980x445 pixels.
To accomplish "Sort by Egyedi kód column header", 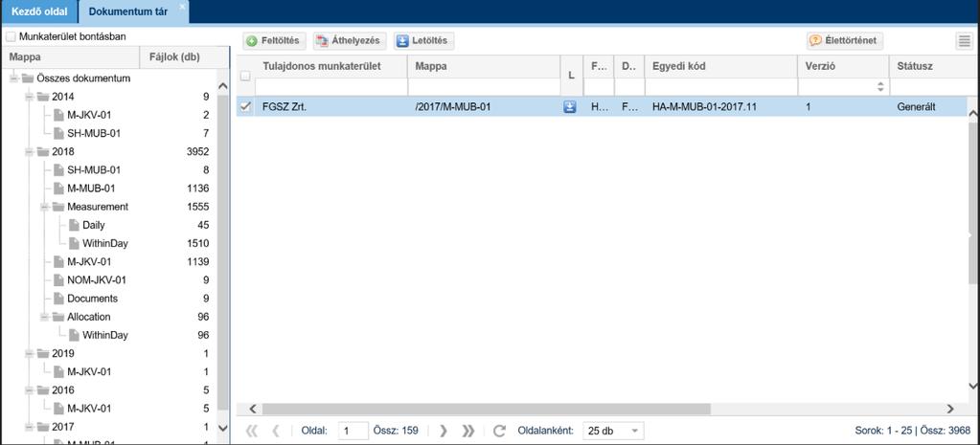I will 679,66.
